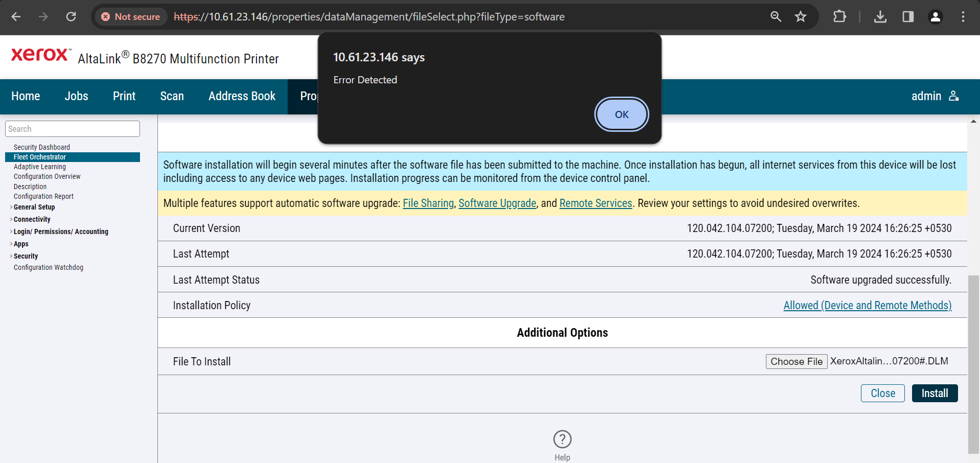Open Chrome three-dot menu

[x=963, y=17]
